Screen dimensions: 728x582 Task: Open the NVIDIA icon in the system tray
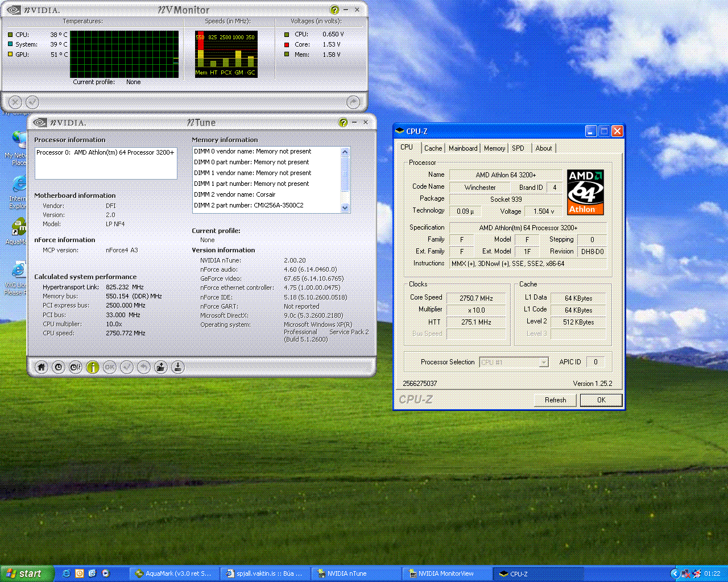[x=696, y=573]
